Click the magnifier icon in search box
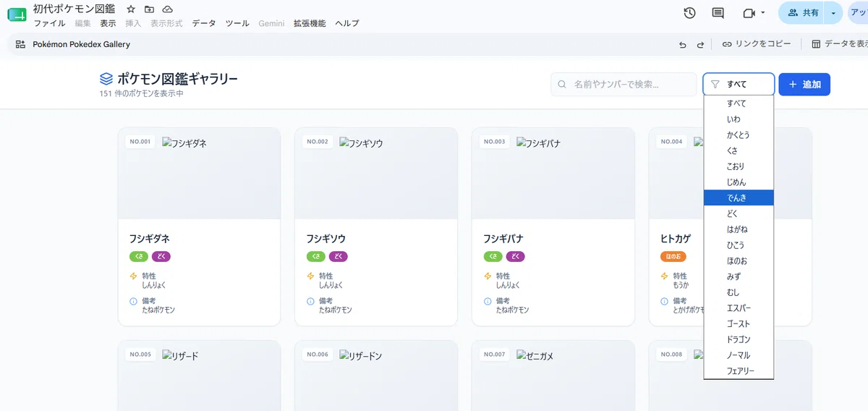This screenshot has height=411, width=868. tap(562, 85)
